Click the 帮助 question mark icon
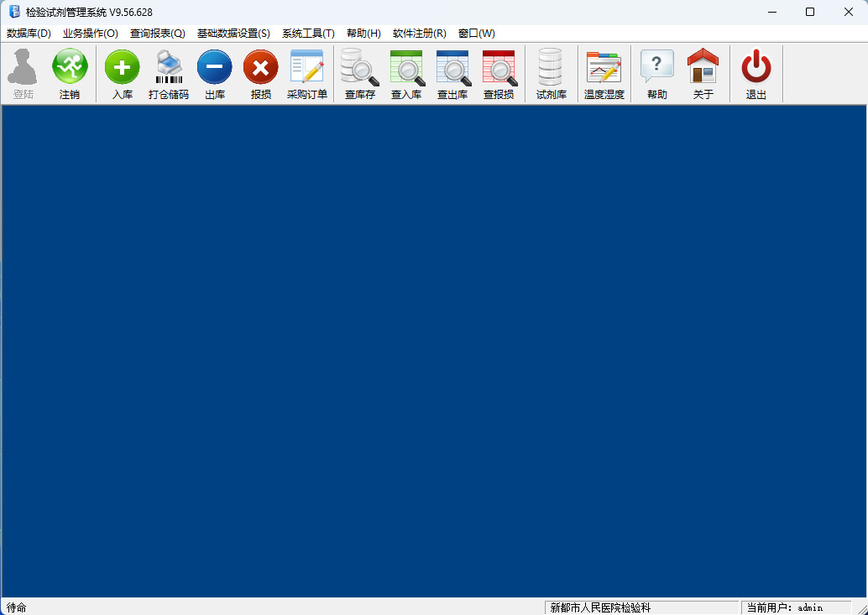The image size is (868, 615). 657,67
